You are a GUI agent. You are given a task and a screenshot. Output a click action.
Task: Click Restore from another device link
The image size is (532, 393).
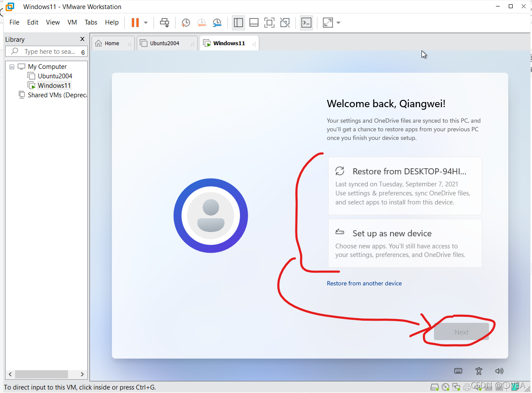click(364, 283)
